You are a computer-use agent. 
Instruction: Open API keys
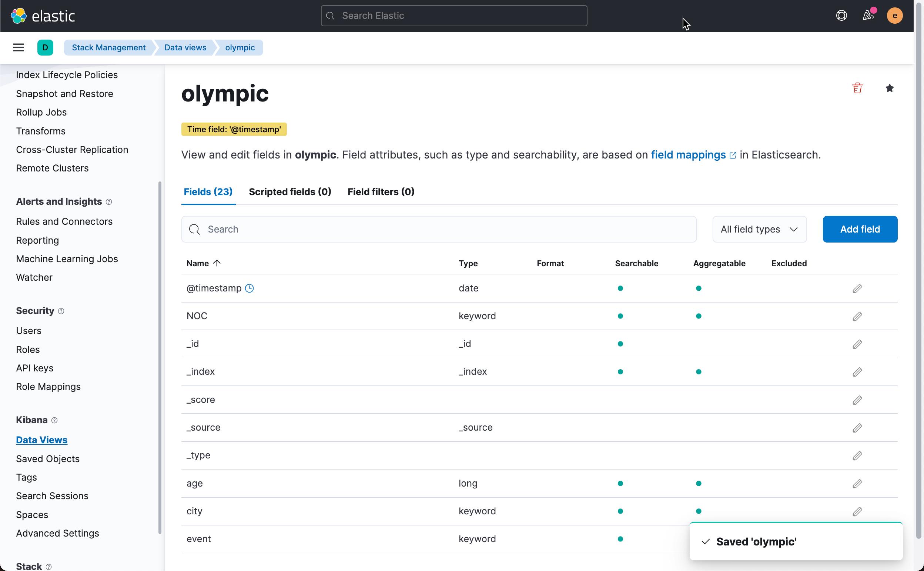(35, 368)
